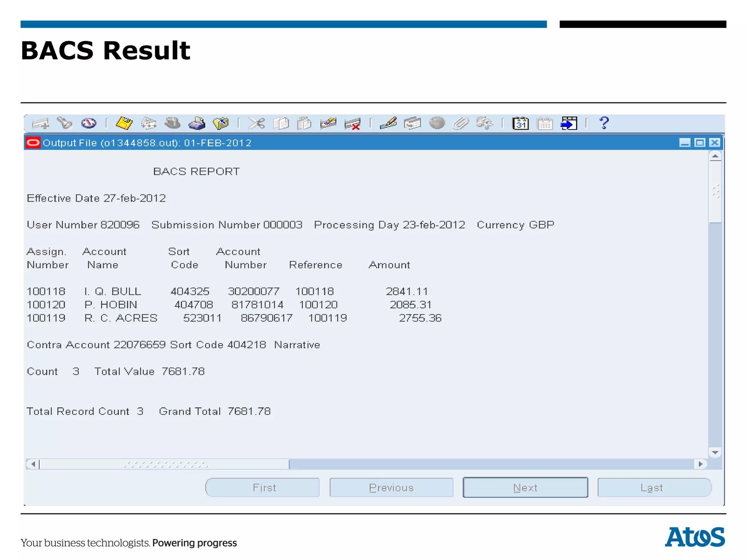The width and height of the screenshot is (747, 560).
Task: Click amount 2841.11
Action: click(407, 291)
